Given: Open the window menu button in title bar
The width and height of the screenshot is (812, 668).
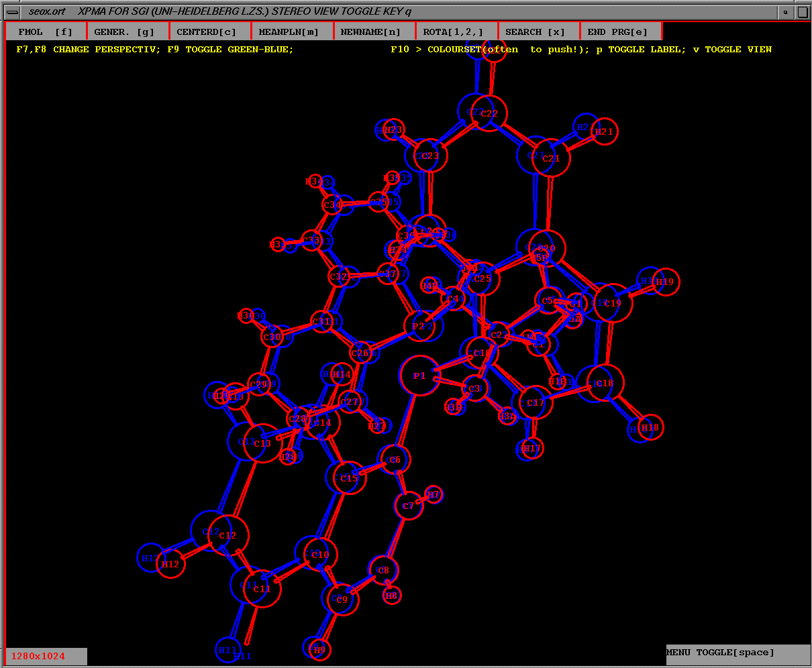Looking at the screenshot, I should point(12,12).
